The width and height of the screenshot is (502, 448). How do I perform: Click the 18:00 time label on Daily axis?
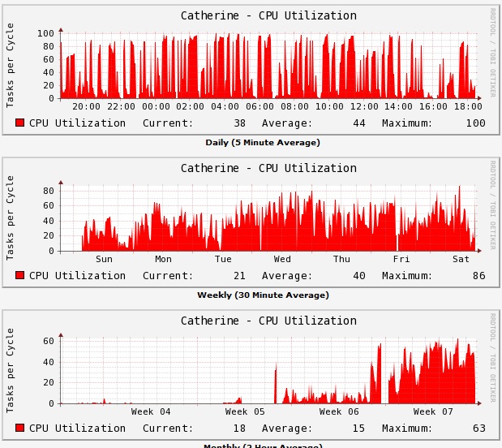click(x=468, y=106)
